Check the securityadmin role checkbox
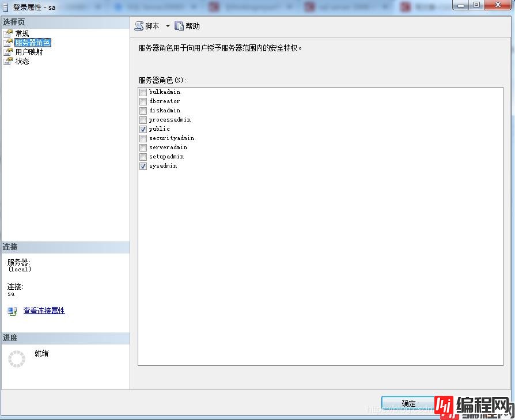The image size is (515, 420). [x=143, y=138]
